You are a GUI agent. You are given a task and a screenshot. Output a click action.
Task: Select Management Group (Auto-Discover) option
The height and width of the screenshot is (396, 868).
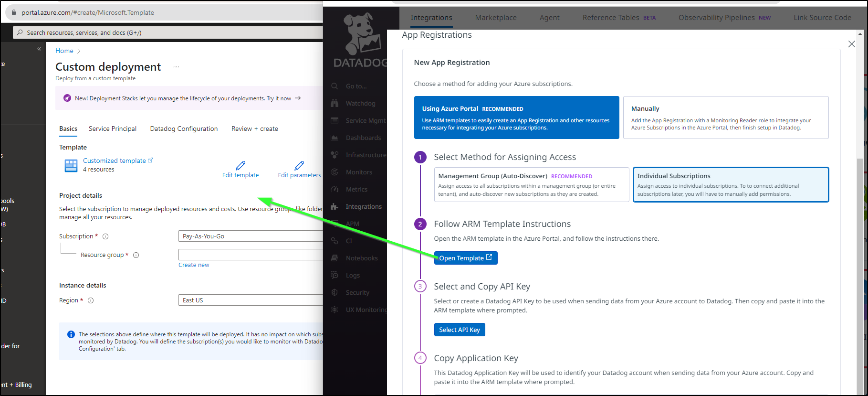532,184
